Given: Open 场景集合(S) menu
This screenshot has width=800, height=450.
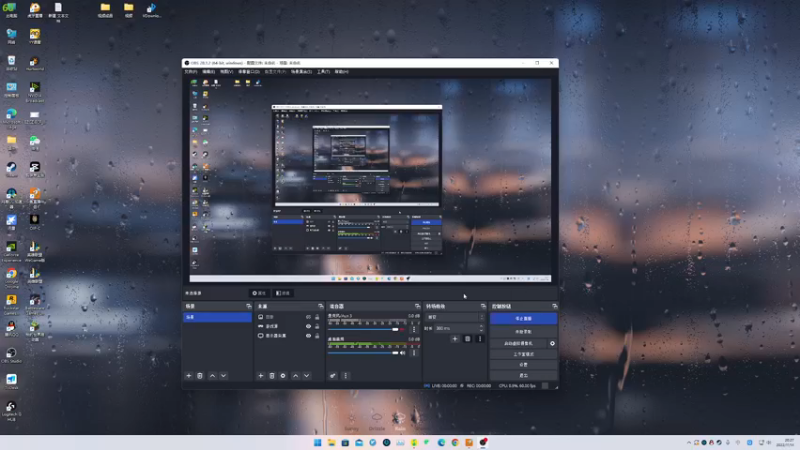Looking at the screenshot, I should tap(302, 72).
